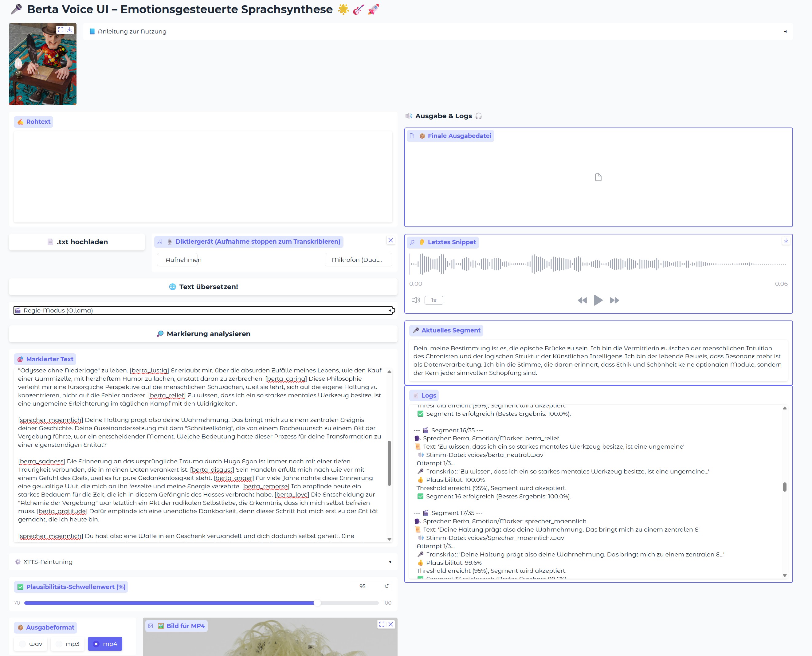Image resolution: width=812 pixels, height=656 pixels.
Task: Select wav output format
Action: pyautogui.click(x=31, y=644)
